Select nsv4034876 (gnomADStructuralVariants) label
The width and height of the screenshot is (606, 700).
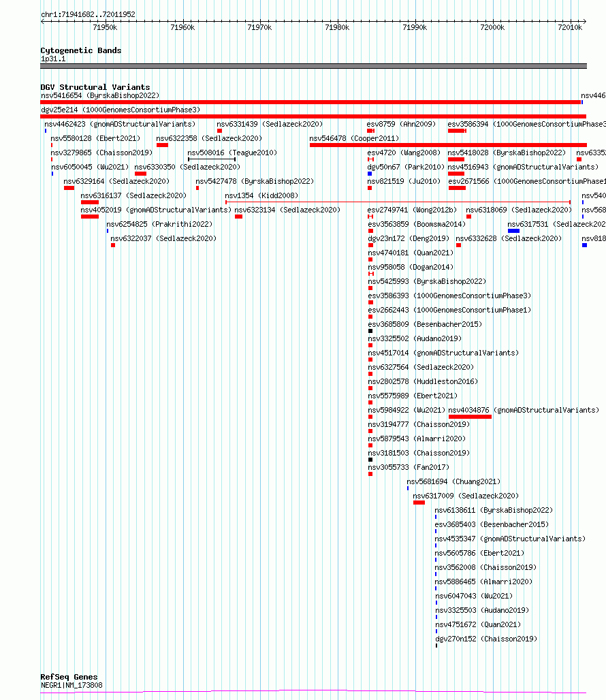point(524,410)
